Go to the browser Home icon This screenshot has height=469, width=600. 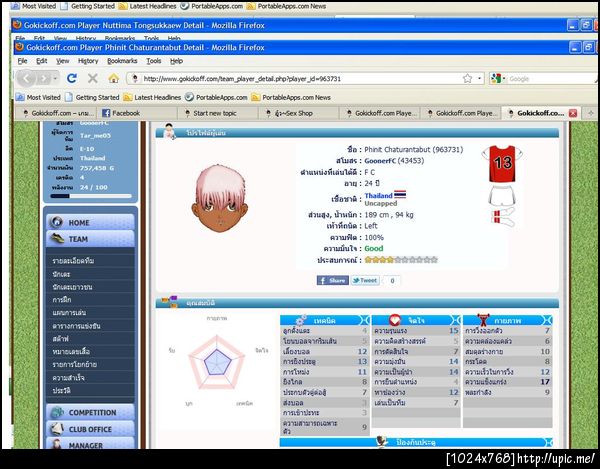coord(113,78)
